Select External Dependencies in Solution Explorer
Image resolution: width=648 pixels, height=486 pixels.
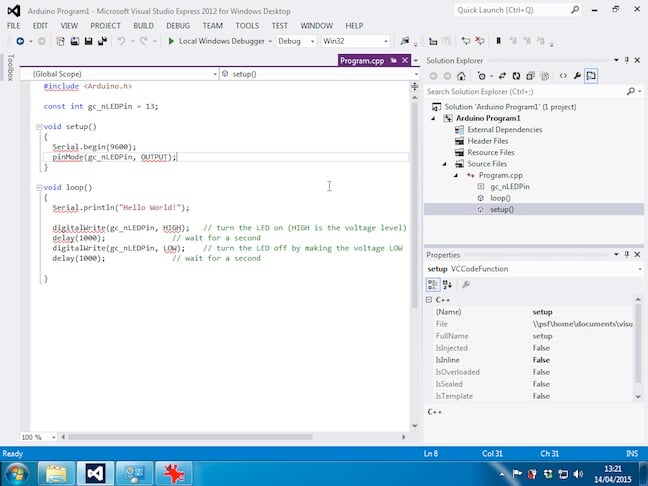click(505, 130)
